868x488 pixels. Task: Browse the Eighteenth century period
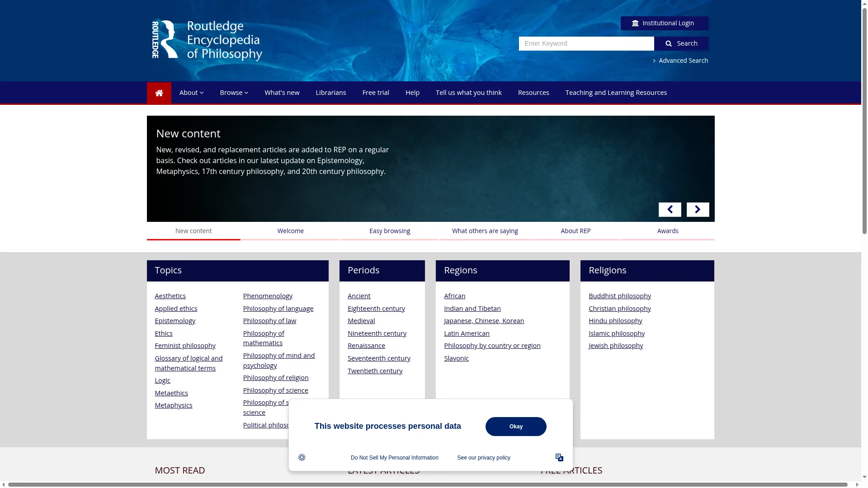point(376,309)
